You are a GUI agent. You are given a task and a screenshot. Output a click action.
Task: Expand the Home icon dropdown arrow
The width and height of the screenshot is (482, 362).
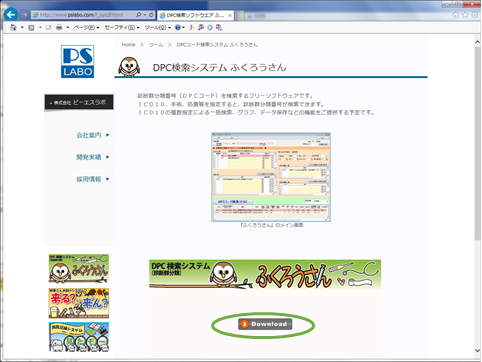coord(22,27)
